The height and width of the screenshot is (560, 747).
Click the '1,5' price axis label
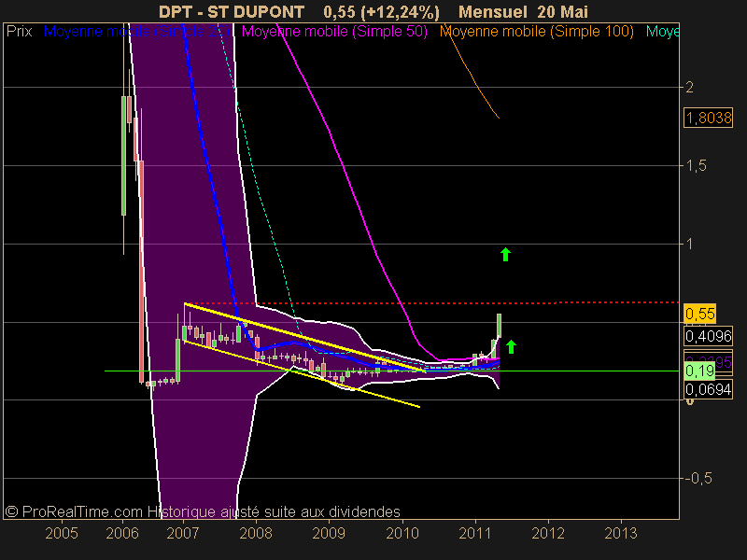point(696,166)
